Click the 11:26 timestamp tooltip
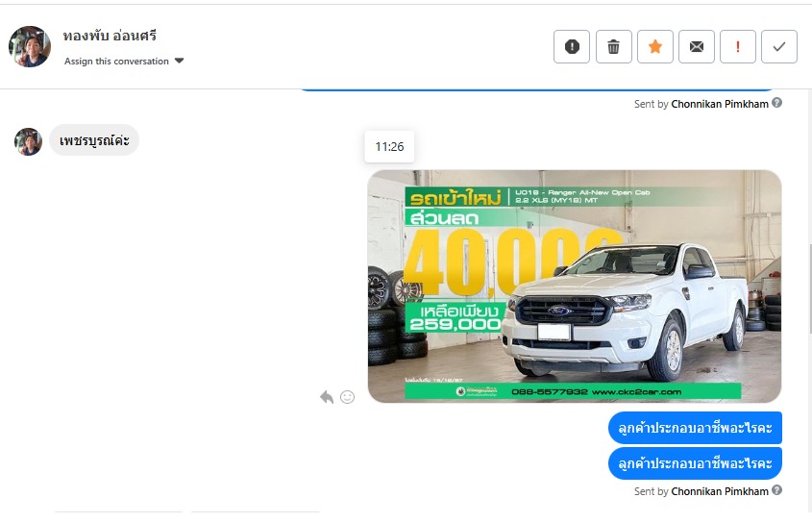 389,147
